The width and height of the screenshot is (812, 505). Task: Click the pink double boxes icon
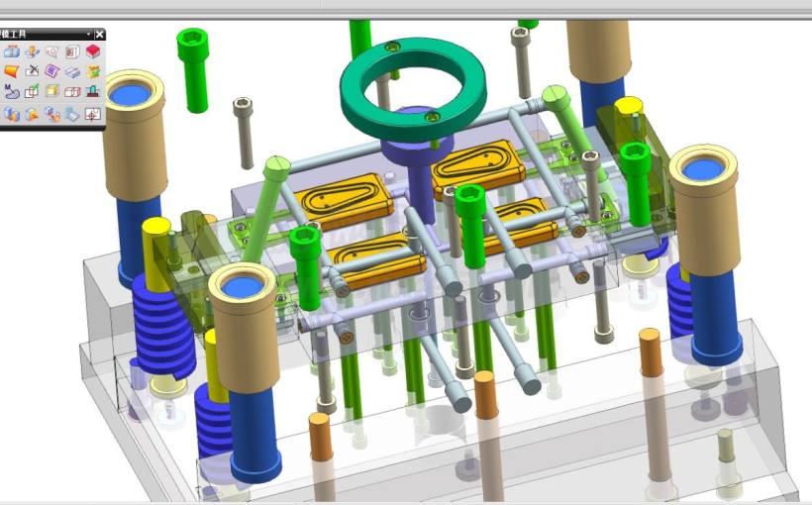(72, 92)
